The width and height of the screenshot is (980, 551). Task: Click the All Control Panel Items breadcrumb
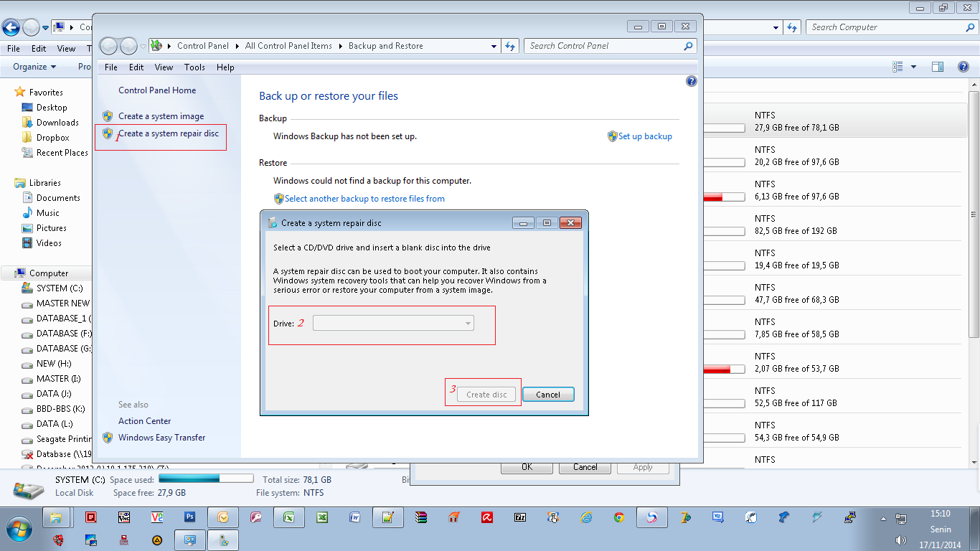click(x=288, y=46)
